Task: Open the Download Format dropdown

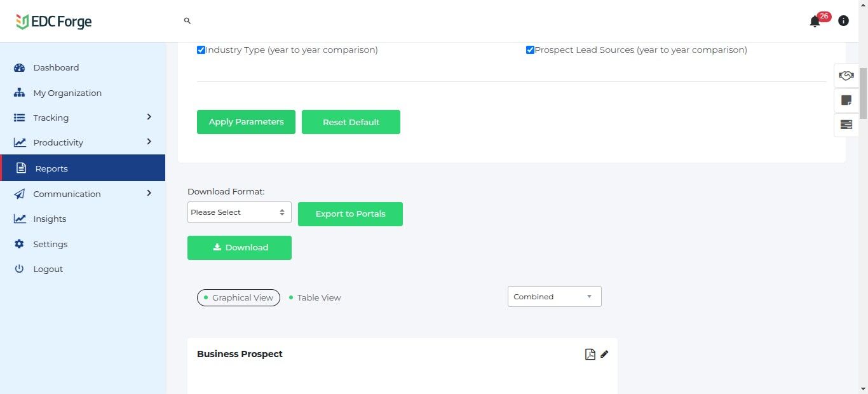Action: [x=239, y=212]
